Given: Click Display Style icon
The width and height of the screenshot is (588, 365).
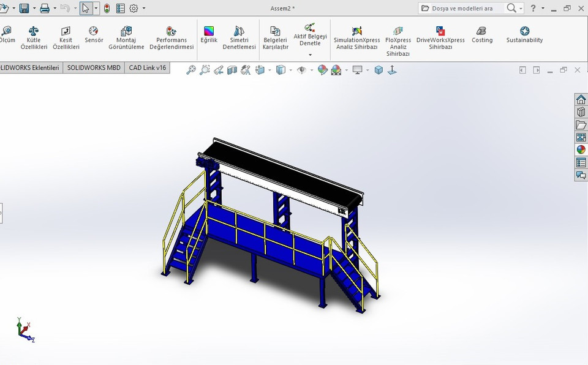Looking at the screenshot, I should 281,70.
